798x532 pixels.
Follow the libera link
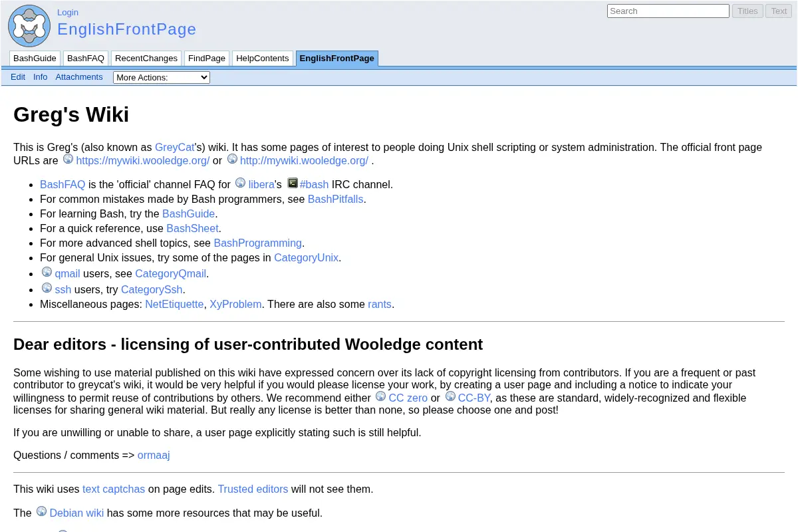pos(261,185)
